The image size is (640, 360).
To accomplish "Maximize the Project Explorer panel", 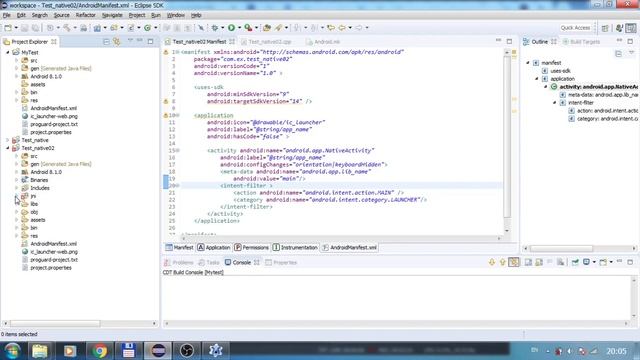I will [x=151, y=42].
